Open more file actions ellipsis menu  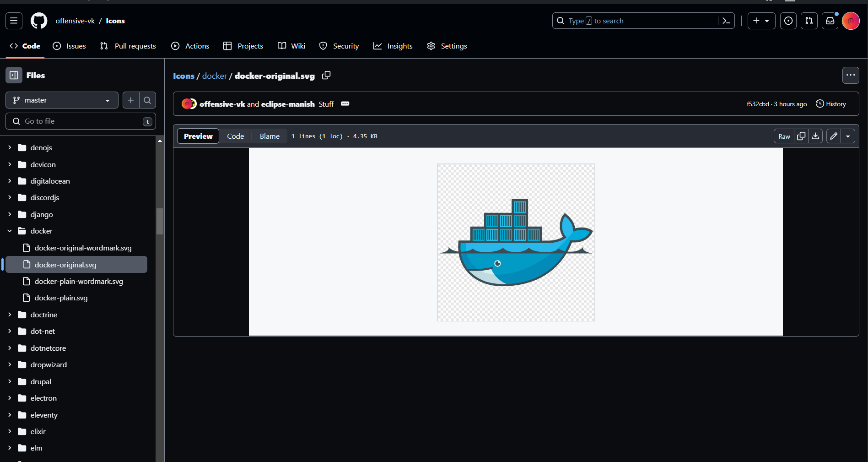tap(851, 75)
